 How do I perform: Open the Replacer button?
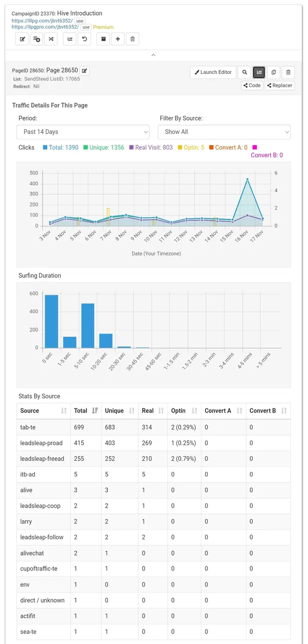click(x=280, y=86)
